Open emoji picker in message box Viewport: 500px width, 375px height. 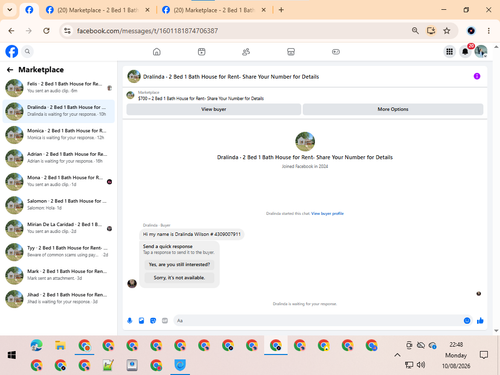(467, 321)
